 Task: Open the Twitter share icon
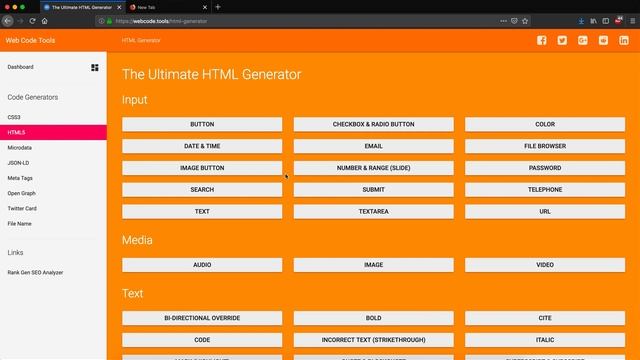[562, 40]
